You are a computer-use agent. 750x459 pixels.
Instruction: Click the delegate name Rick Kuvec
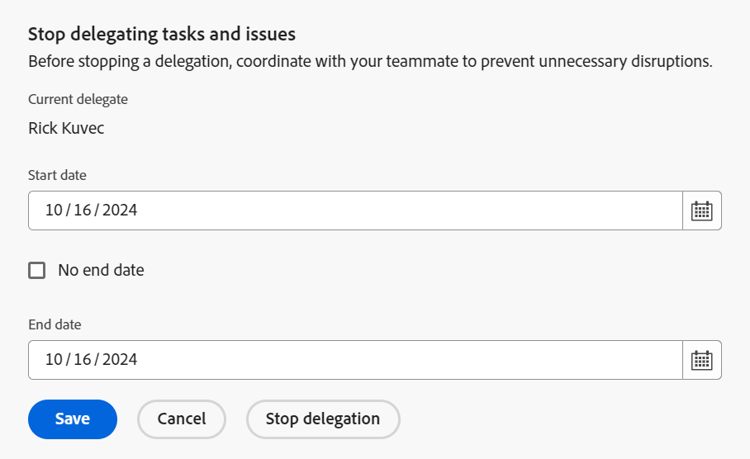click(66, 128)
